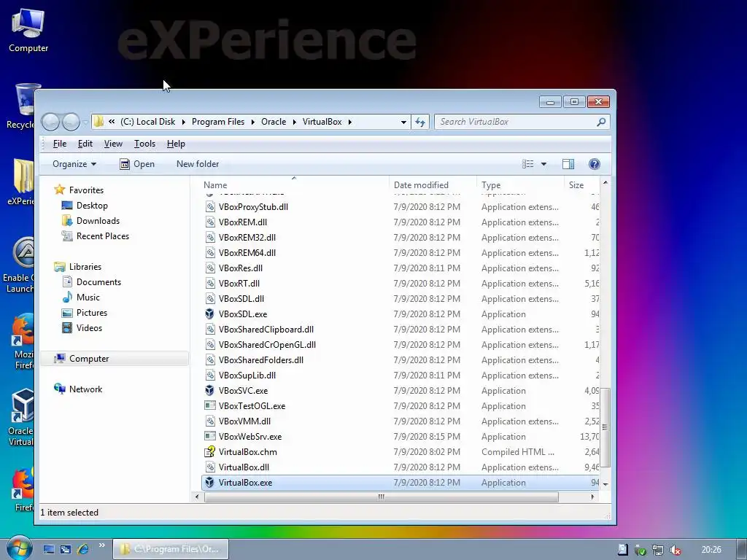The image size is (747, 560).
Task: Launch Internet Explorer from quick launch
Action: coord(82,549)
